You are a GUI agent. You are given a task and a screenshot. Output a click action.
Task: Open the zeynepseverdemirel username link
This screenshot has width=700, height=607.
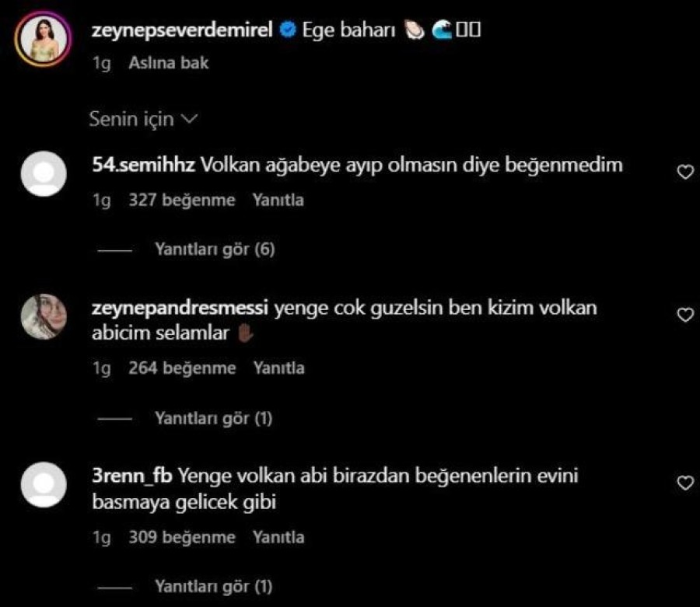[182, 30]
